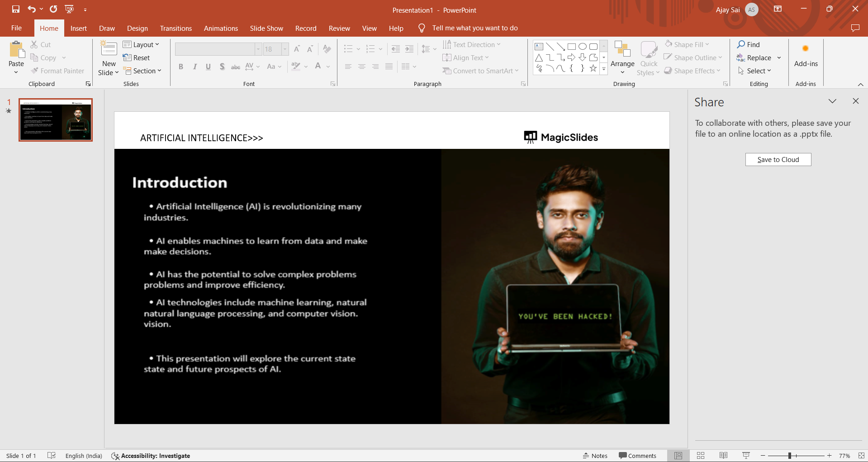This screenshot has height=462, width=868.
Task: Open the Add-ins button
Action: tap(806, 57)
